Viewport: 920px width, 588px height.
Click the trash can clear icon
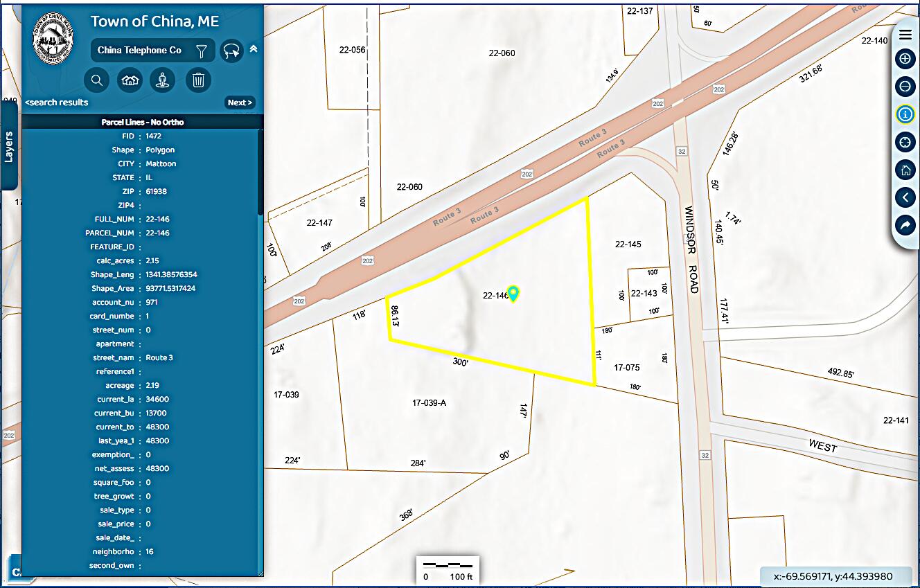(198, 80)
